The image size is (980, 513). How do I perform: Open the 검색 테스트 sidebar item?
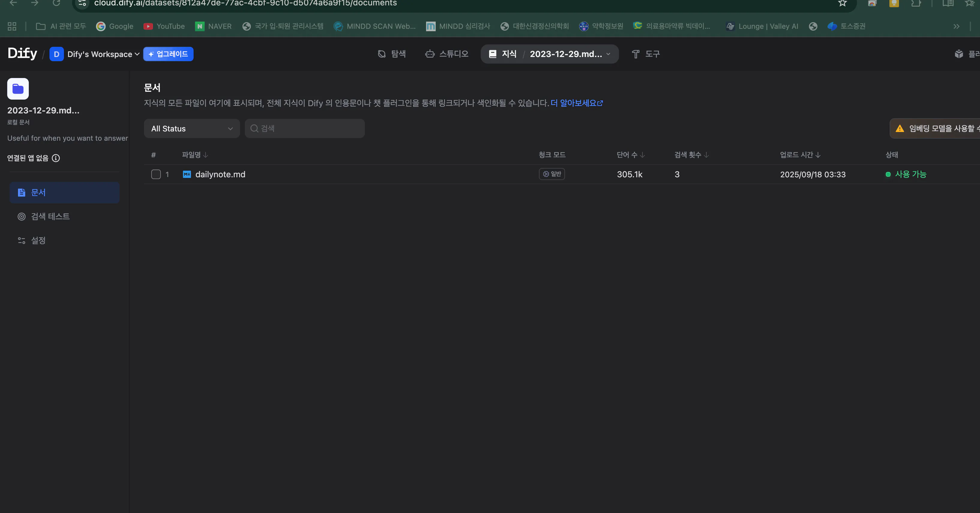pyautogui.click(x=50, y=216)
